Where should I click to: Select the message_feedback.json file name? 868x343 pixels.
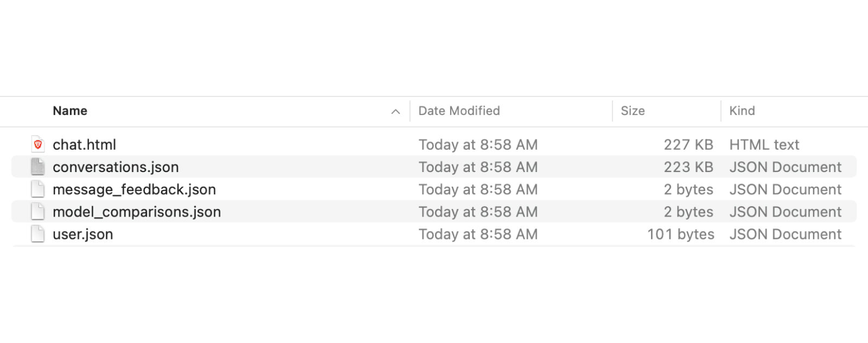tap(134, 189)
